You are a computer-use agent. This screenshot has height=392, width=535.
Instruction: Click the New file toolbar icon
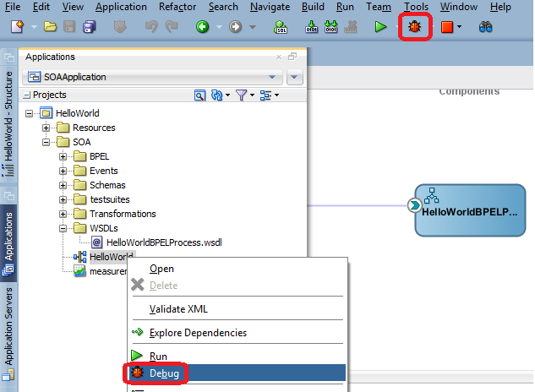coord(18,26)
